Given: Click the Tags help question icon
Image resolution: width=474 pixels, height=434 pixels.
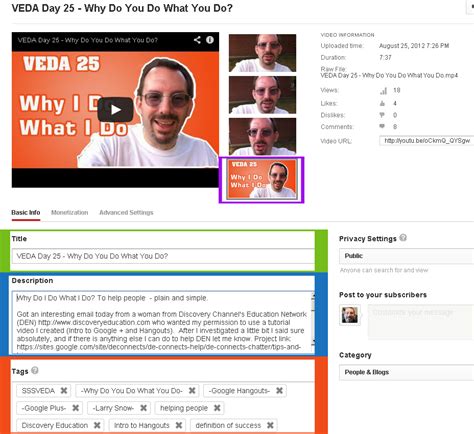Looking at the screenshot, I should point(35,371).
